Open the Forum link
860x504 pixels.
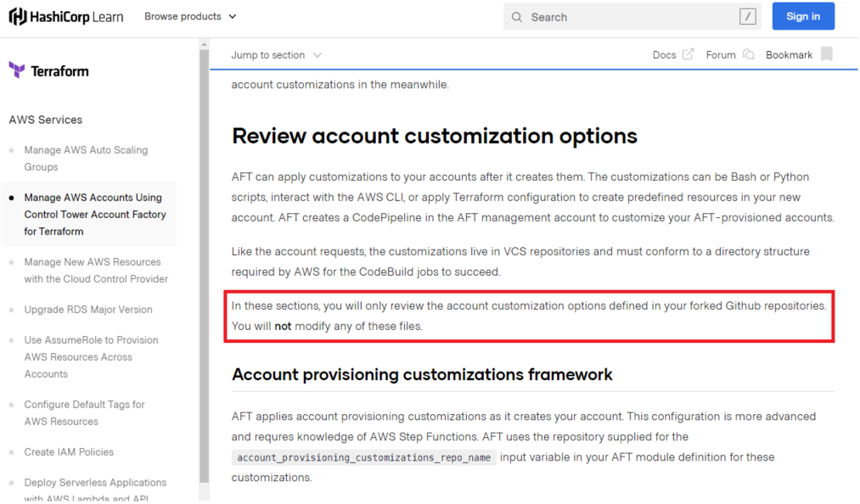point(720,55)
